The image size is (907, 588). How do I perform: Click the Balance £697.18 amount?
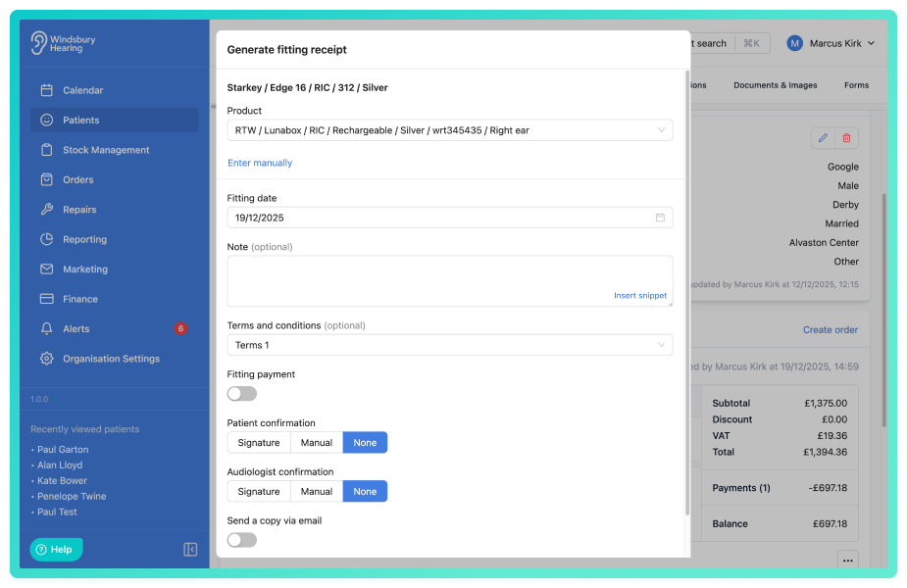830,524
